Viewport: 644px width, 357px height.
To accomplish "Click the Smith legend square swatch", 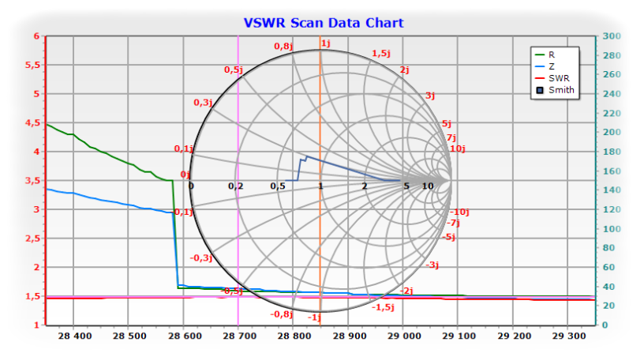I will pyautogui.click(x=540, y=90).
